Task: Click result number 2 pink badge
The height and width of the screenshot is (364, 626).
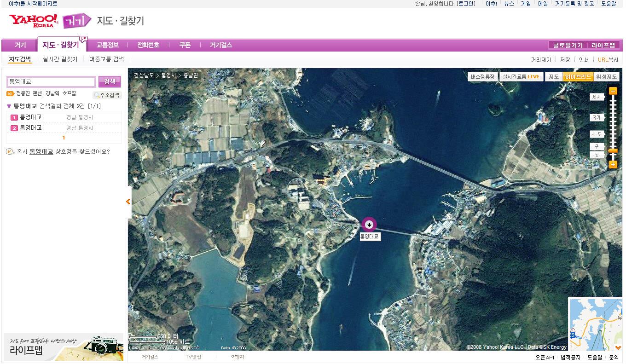Action: point(14,128)
